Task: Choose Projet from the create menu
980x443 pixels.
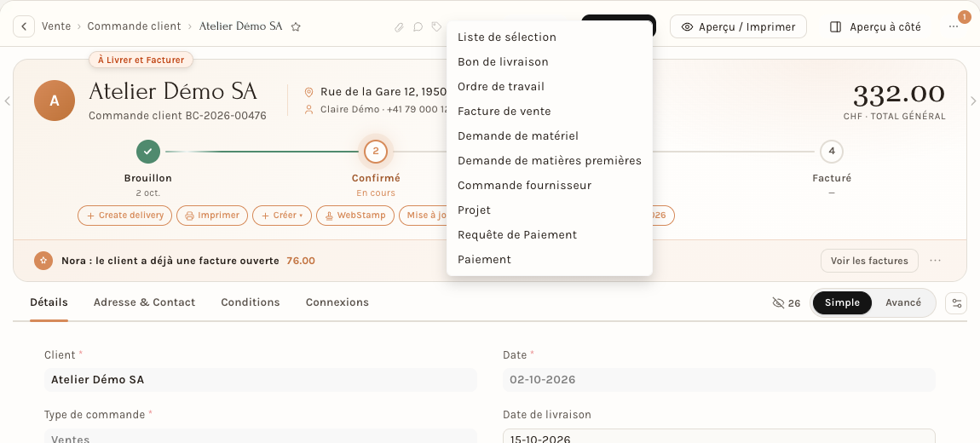Action: (x=550, y=210)
